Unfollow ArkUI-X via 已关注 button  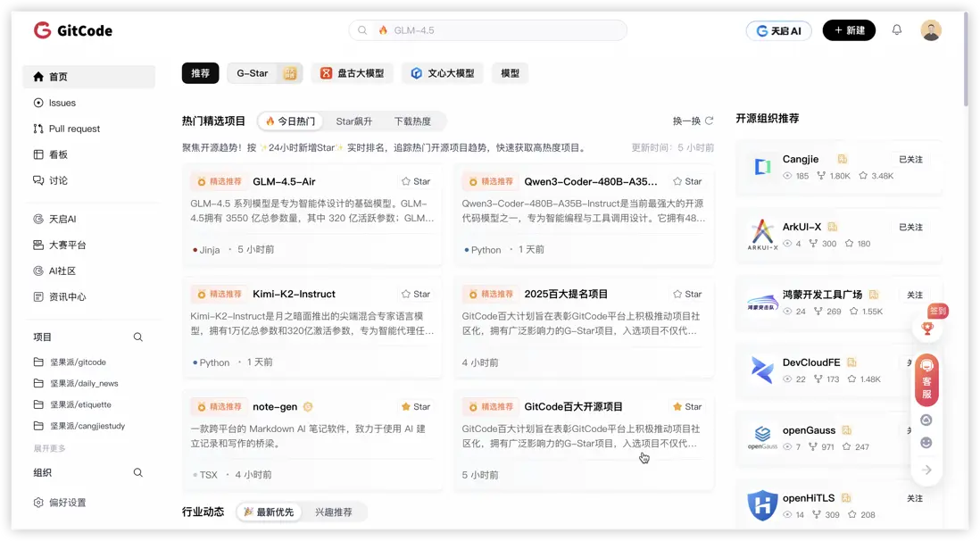[910, 227]
